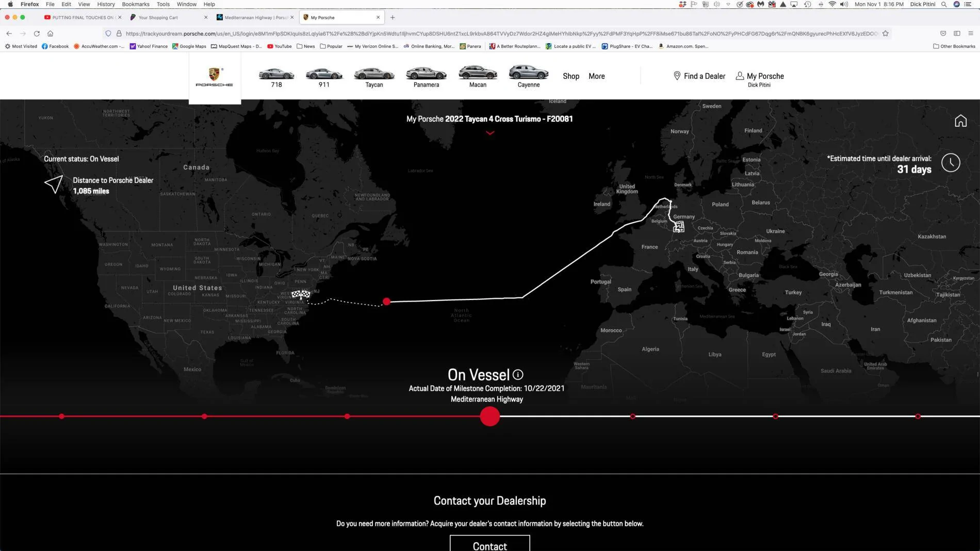980x551 pixels.
Task: Open Google Maps bookmark
Action: 189,46
